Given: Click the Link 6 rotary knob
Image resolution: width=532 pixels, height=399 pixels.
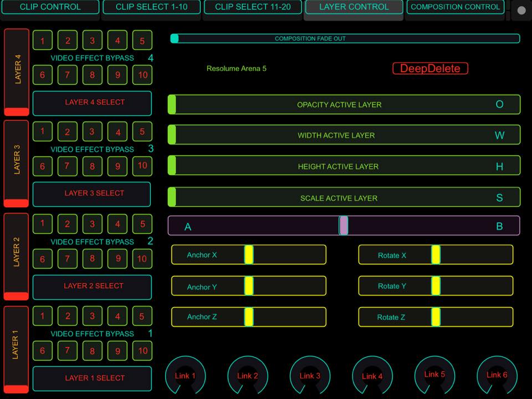Looking at the screenshot, I should [x=497, y=375].
